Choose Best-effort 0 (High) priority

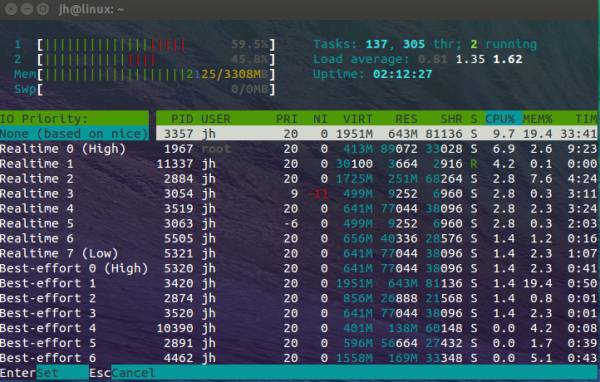coord(74,268)
